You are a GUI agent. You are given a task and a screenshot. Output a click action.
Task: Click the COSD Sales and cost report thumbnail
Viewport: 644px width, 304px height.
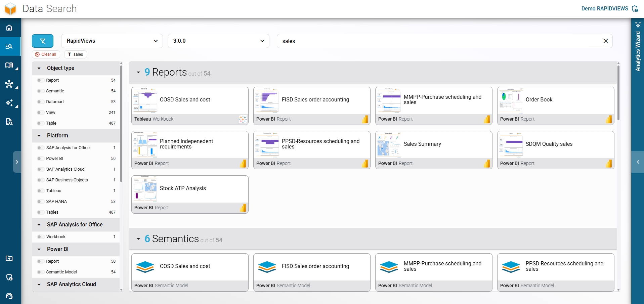coord(145,100)
